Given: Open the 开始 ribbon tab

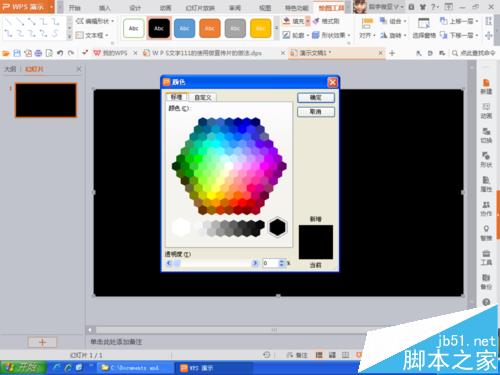Looking at the screenshot, I should tap(75, 8).
